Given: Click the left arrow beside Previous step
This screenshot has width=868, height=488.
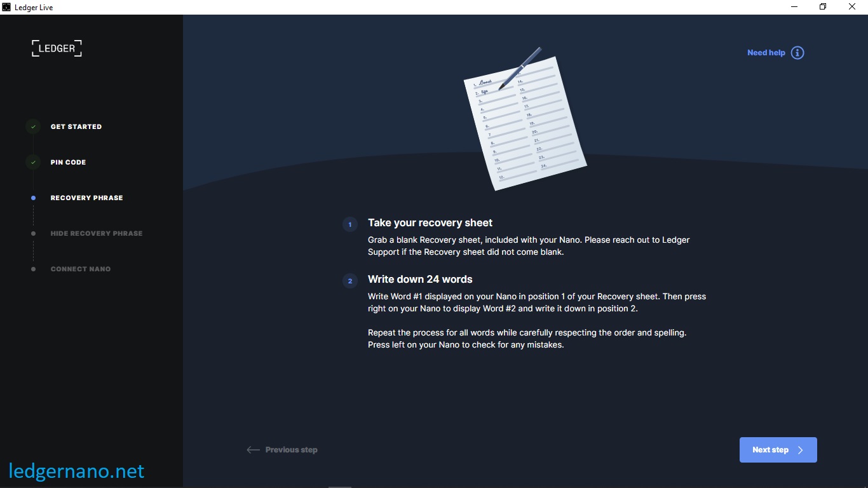Looking at the screenshot, I should (x=253, y=450).
